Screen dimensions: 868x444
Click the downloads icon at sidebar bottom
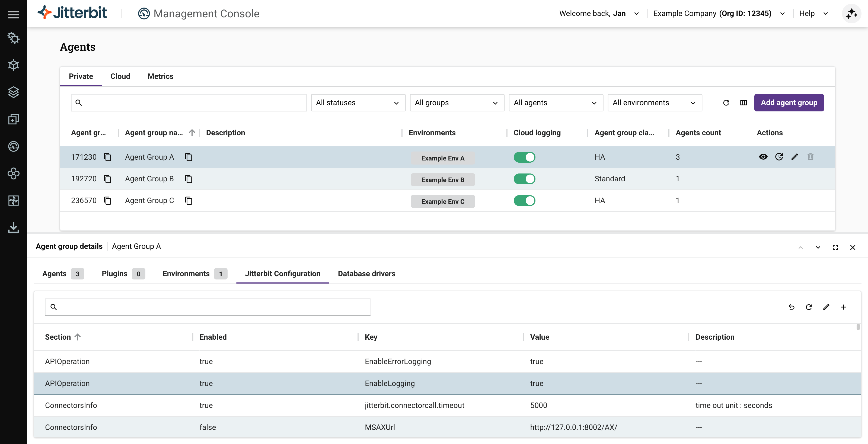click(x=14, y=228)
